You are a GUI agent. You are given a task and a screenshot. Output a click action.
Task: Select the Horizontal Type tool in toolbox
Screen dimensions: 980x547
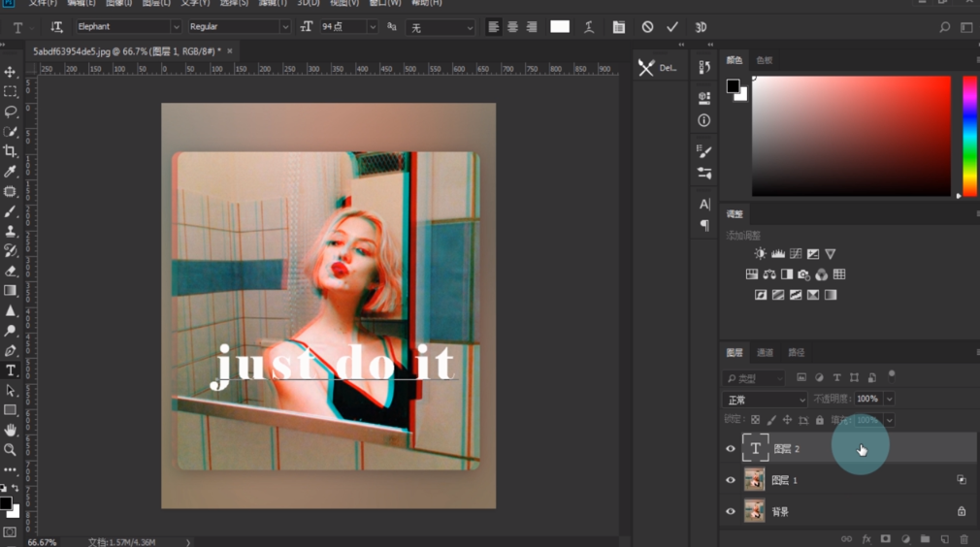pyautogui.click(x=10, y=370)
